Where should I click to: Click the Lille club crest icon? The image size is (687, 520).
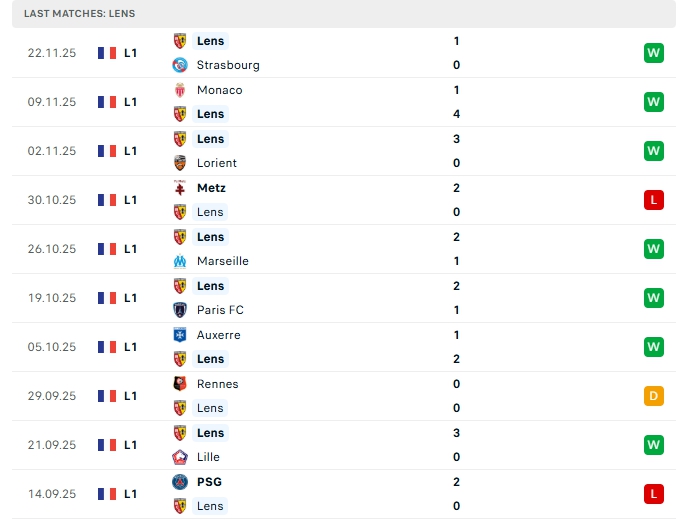pyautogui.click(x=180, y=457)
